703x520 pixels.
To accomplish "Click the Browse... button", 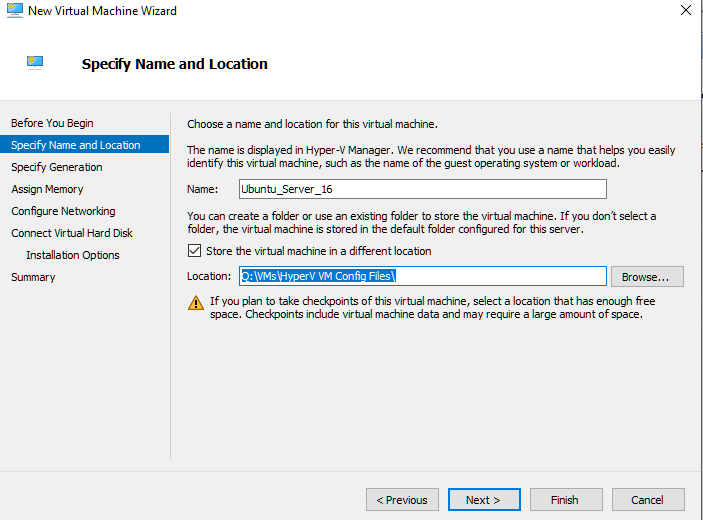I will [647, 277].
